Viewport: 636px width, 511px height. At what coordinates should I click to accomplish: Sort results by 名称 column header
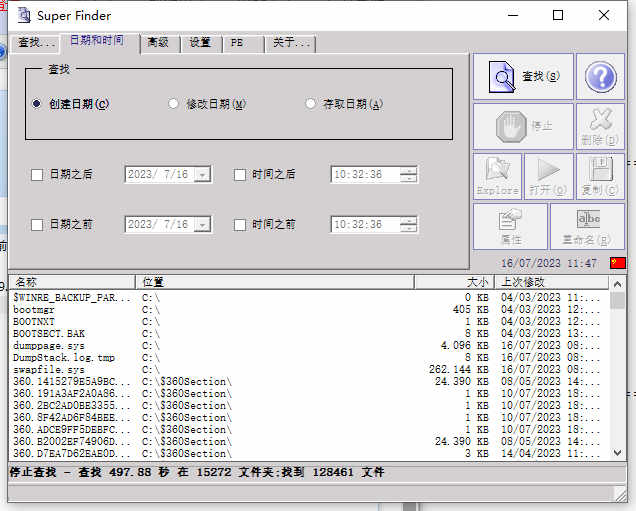pos(72,282)
